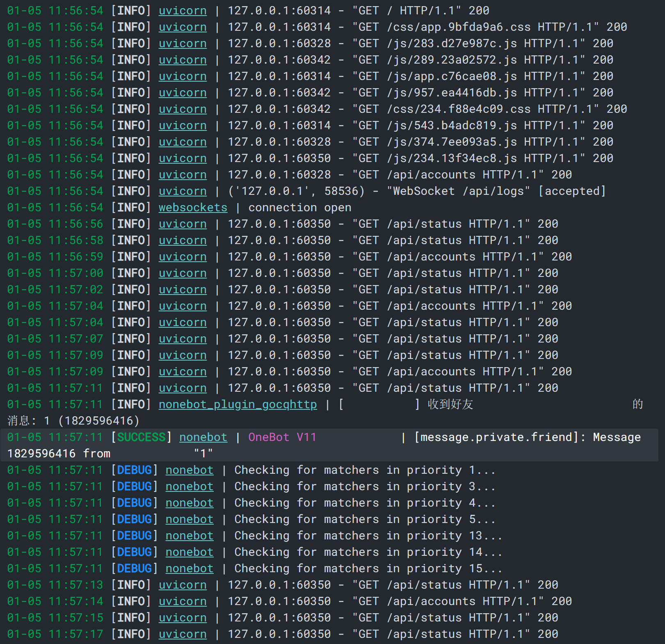Open the websockets module link
The height and width of the screenshot is (644, 665).
pos(193,208)
